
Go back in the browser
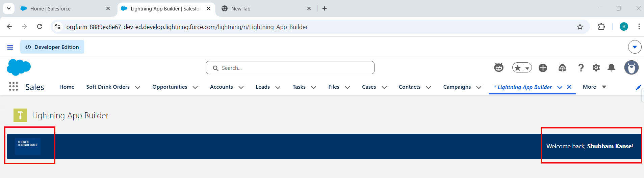point(9,27)
